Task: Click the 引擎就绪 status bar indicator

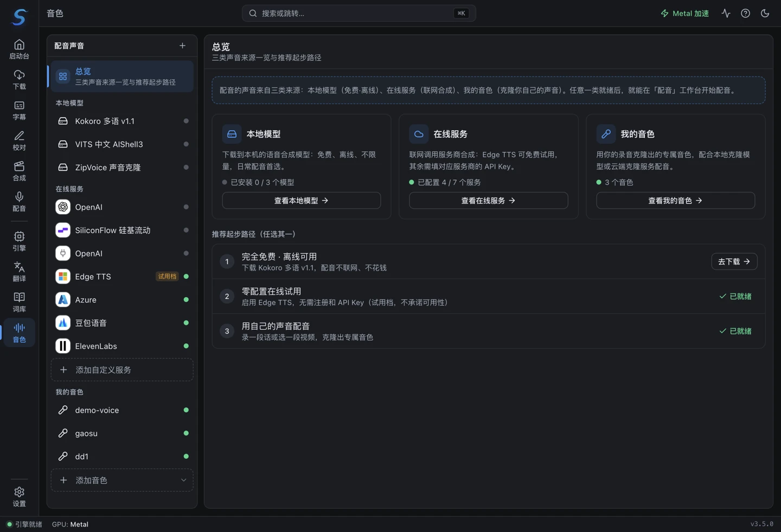Action: click(x=24, y=524)
